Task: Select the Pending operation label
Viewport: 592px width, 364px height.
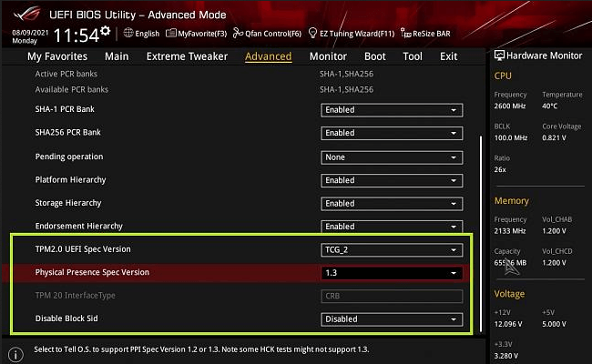Action: pos(69,157)
